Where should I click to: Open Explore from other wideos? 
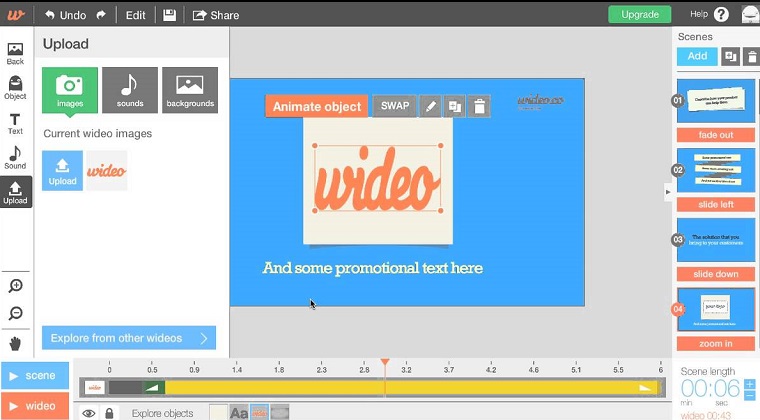[129, 338]
